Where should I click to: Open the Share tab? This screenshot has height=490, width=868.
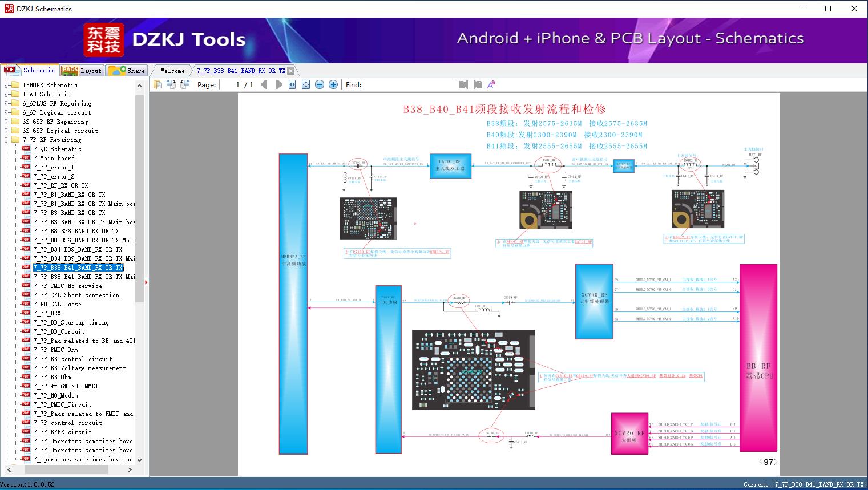point(127,71)
